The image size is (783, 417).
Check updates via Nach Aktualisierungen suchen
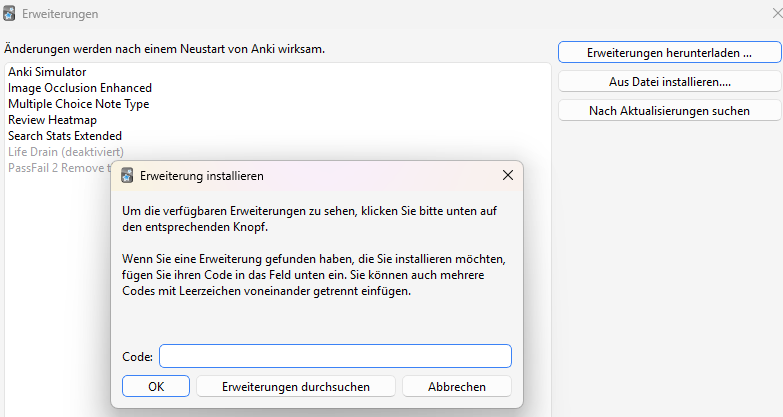[669, 110]
